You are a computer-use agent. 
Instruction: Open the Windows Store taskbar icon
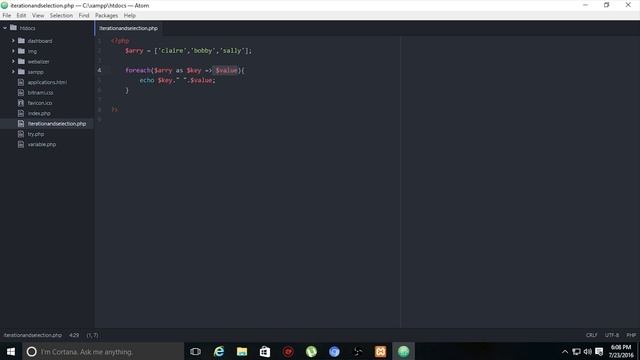(265, 351)
